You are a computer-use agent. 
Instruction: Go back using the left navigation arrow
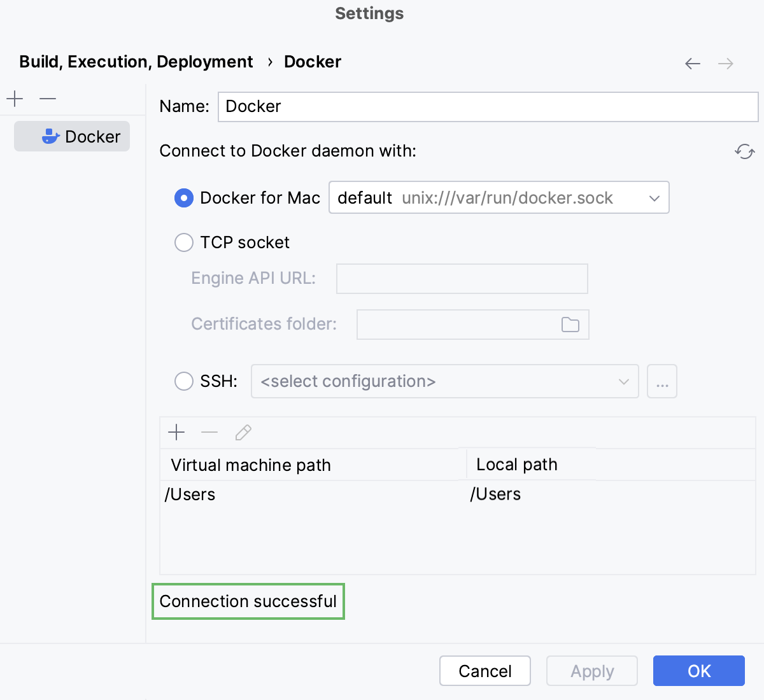[692, 63]
